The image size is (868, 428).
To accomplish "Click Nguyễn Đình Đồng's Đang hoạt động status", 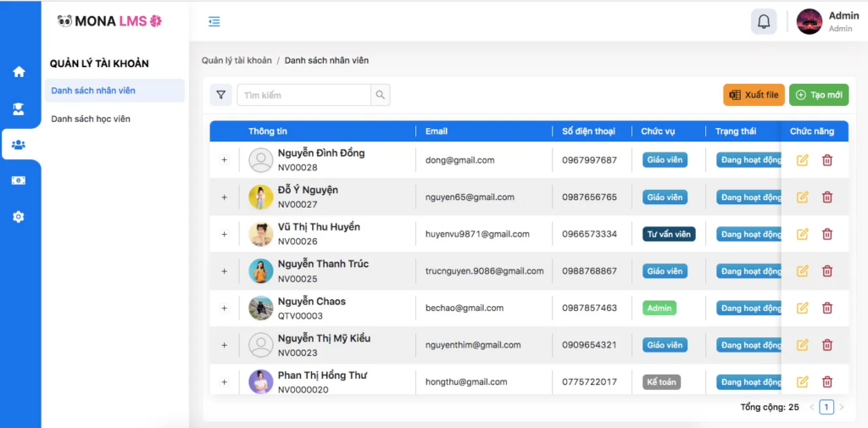I will click(x=748, y=160).
